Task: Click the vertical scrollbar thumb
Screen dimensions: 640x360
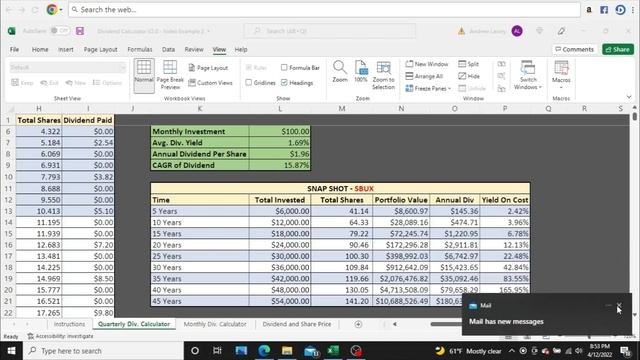Action: point(635,116)
